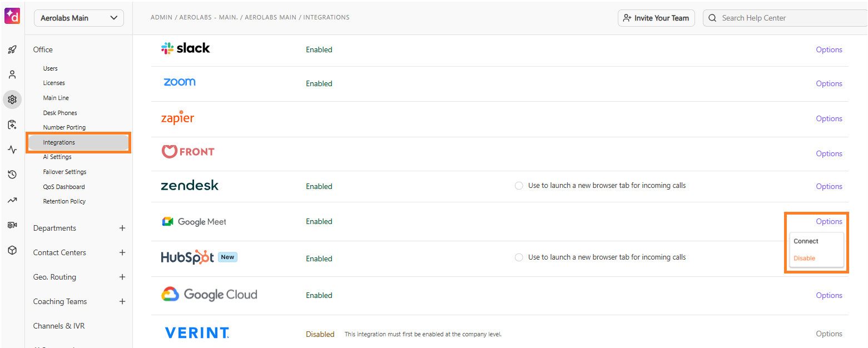Click the Search Help Center field

pos(785,18)
